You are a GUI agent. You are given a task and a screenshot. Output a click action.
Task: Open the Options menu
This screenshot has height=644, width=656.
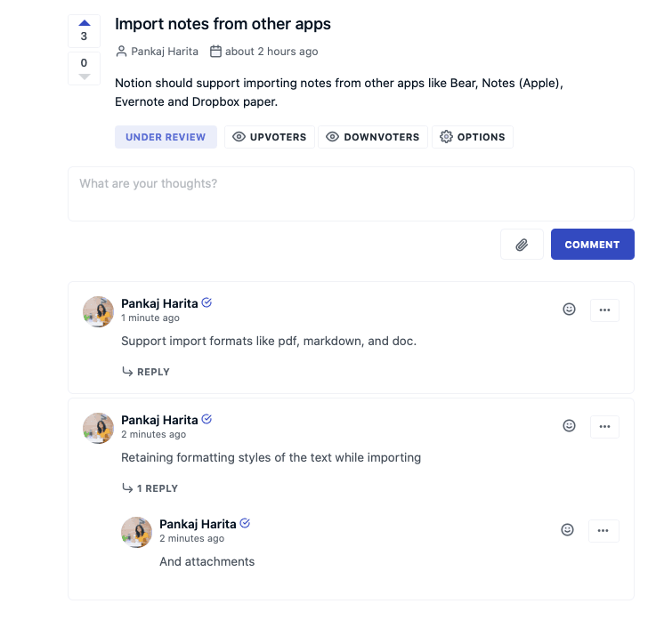473,137
